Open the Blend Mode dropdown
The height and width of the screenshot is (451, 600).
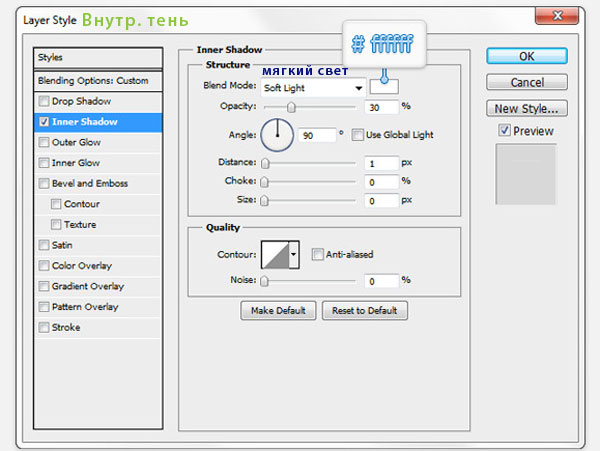click(312, 88)
